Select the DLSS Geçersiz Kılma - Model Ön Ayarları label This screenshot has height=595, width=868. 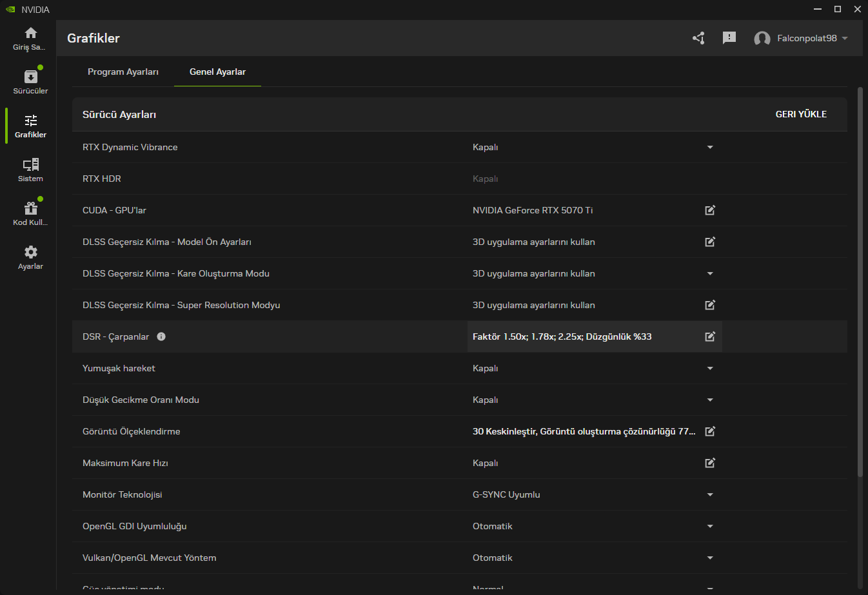pos(167,242)
